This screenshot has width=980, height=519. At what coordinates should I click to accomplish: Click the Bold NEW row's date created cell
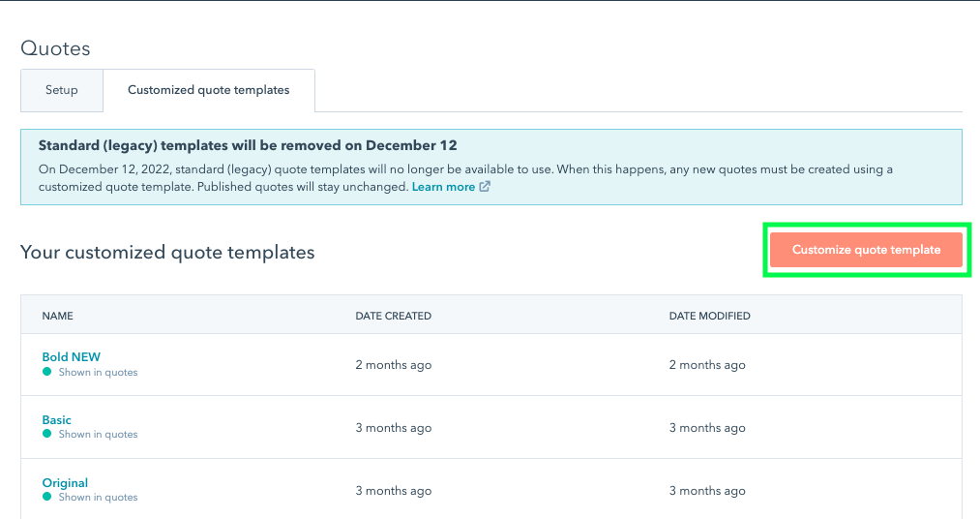coord(393,365)
